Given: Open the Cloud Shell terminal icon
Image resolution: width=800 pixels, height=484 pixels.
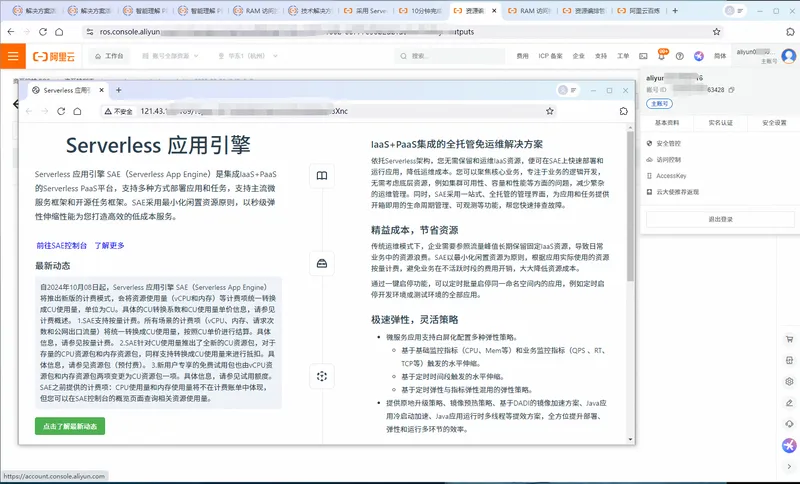Looking at the screenshot, I should point(643,56).
